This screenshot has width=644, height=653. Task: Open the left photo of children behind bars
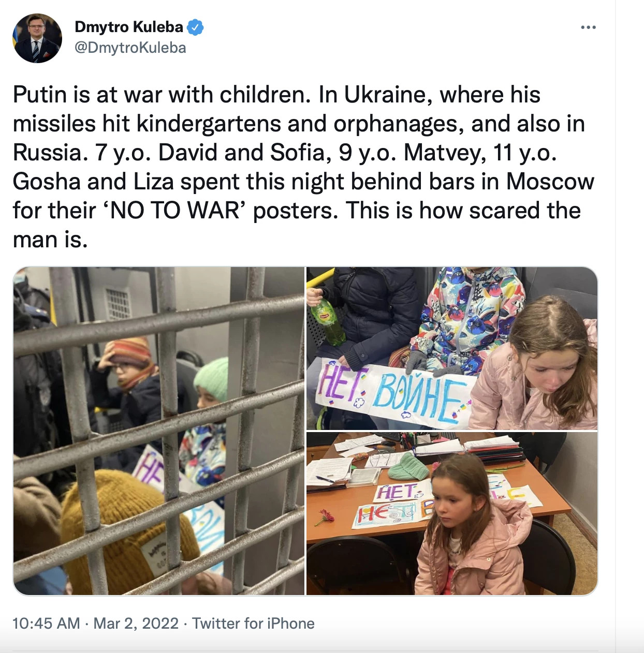point(158,431)
